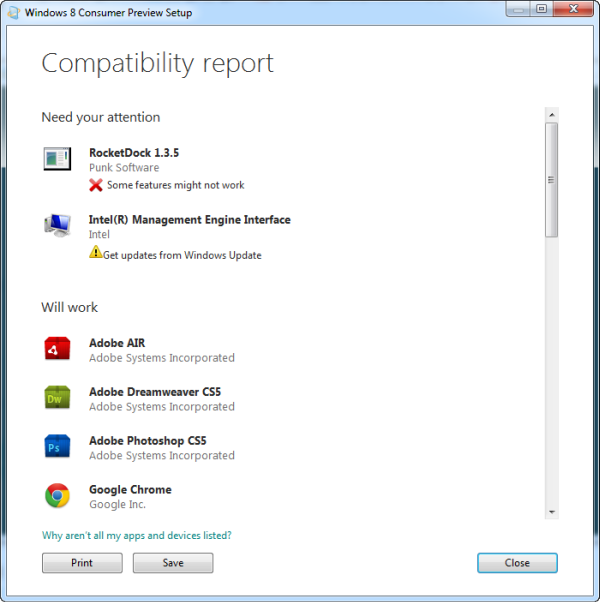Click the 'Compatibility report' page title
The width and height of the screenshot is (600, 602).
[x=157, y=63]
